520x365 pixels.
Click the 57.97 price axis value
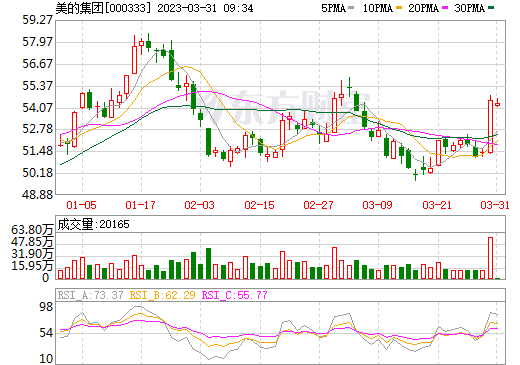tap(38, 42)
